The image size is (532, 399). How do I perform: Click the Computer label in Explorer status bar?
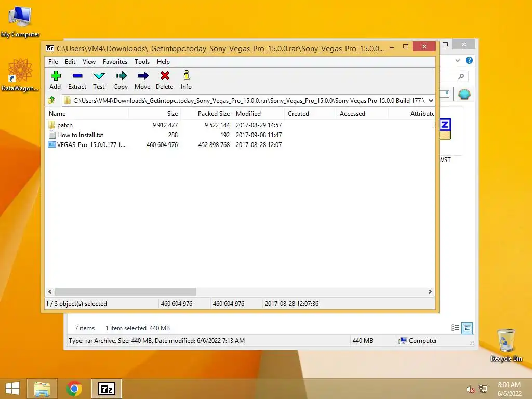pos(423,341)
